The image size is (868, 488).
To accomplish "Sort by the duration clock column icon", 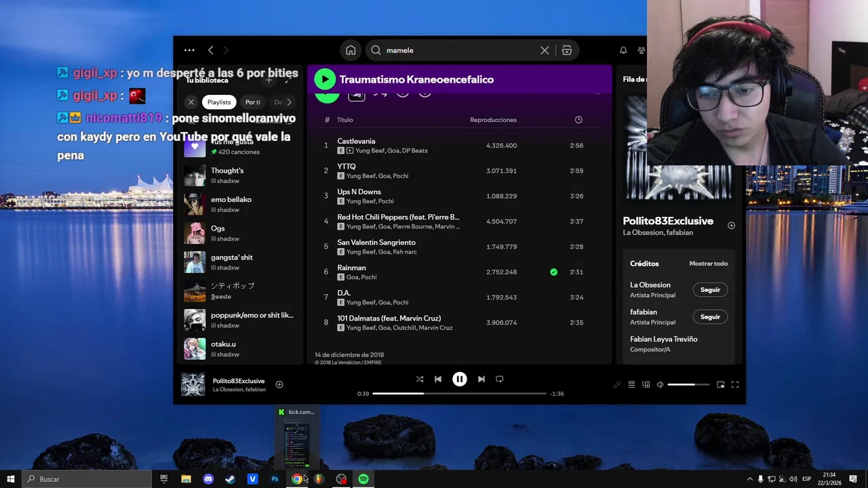I will tap(578, 120).
